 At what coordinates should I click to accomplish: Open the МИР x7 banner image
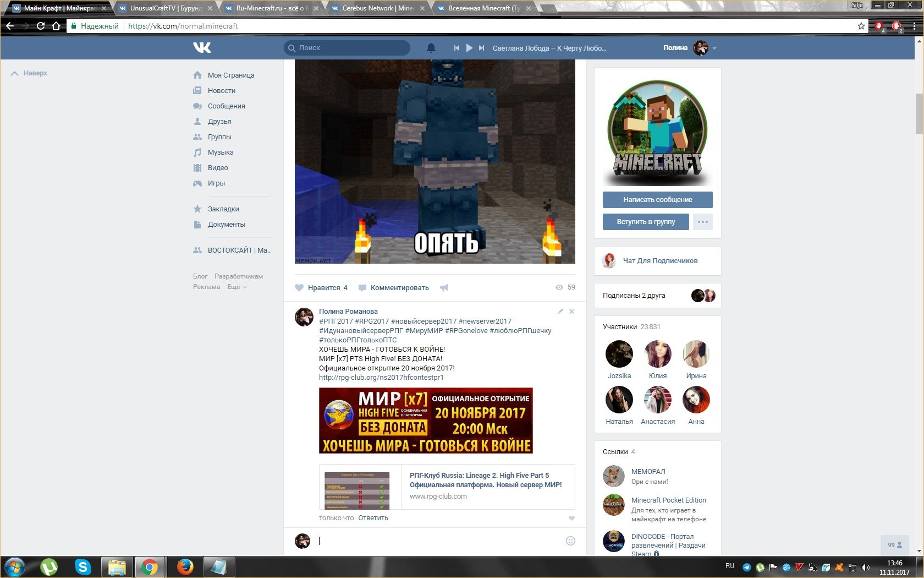pos(426,421)
